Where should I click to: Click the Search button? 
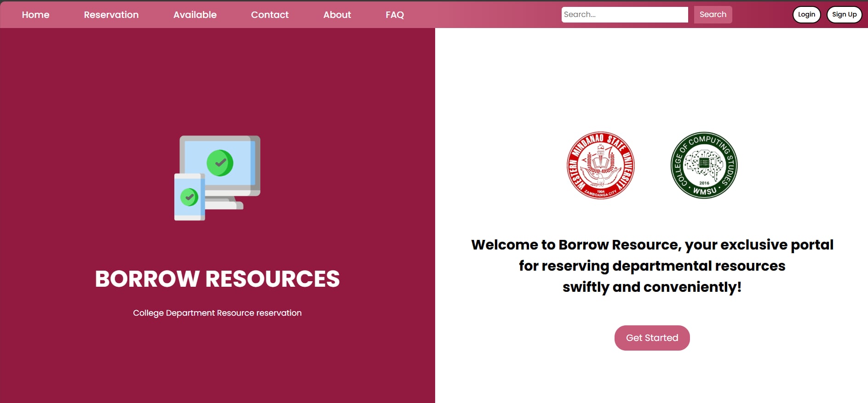[713, 15]
